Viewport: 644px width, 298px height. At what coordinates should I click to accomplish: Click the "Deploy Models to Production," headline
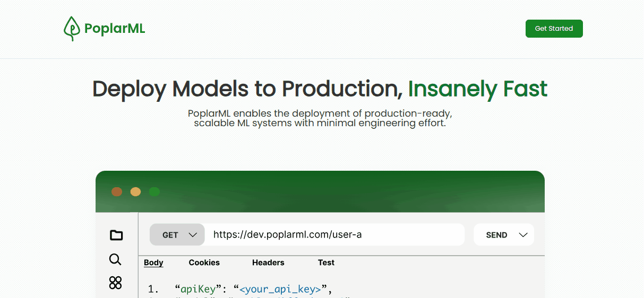tap(247, 89)
